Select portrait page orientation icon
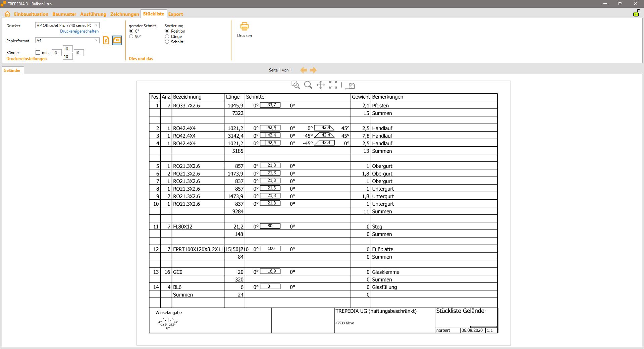 106,41
